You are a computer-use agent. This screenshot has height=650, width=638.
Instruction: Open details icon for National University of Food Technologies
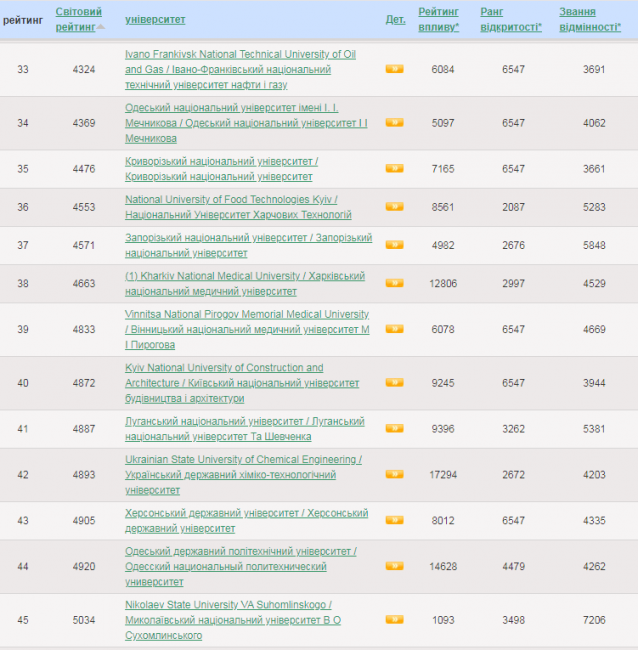pyautogui.click(x=394, y=206)
